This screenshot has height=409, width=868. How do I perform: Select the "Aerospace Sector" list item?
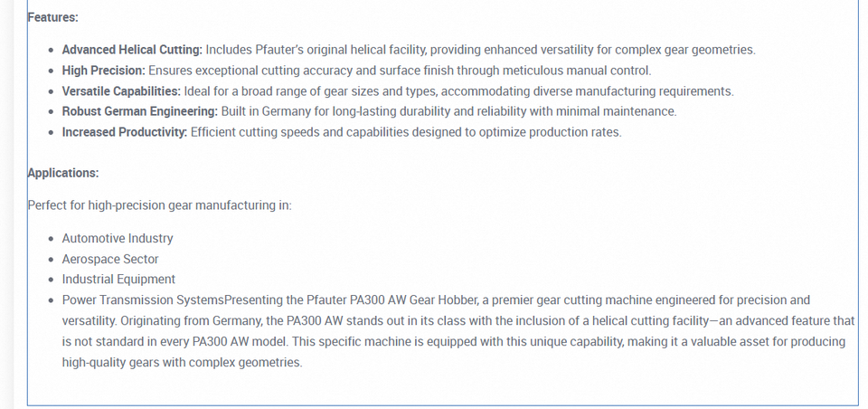click(x=110, y=259)
